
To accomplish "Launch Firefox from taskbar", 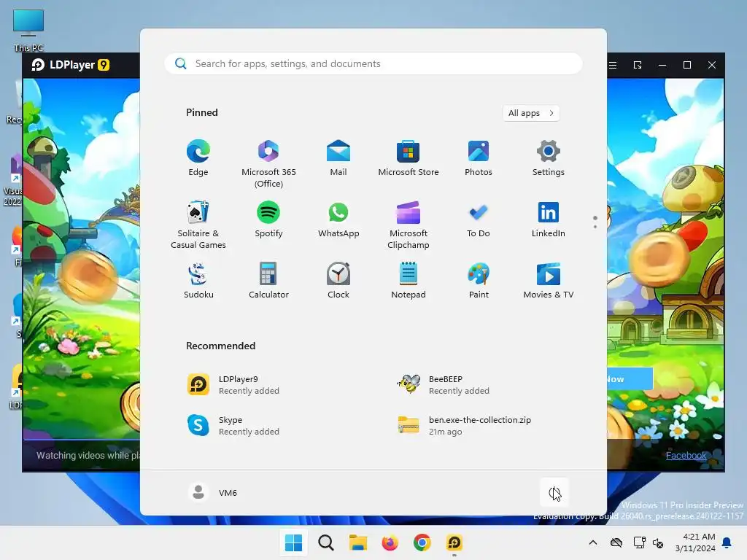I will (x=390, y=542).
